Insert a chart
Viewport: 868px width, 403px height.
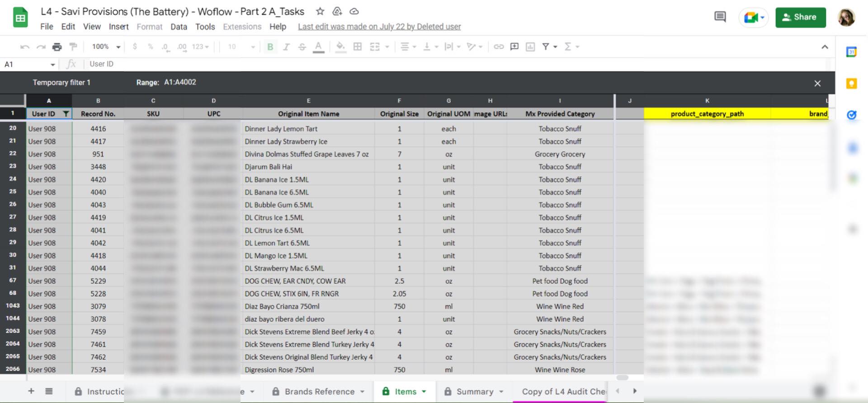(530, 47)
